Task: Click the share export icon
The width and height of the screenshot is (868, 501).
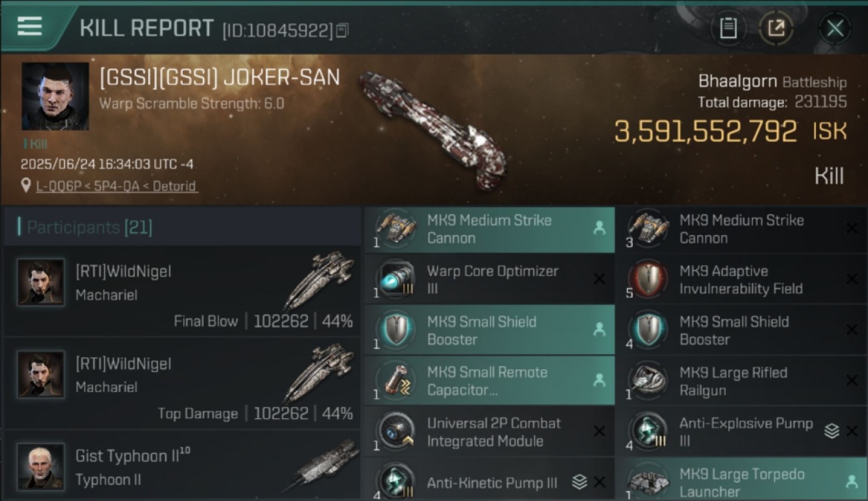Action: point(776,28)
